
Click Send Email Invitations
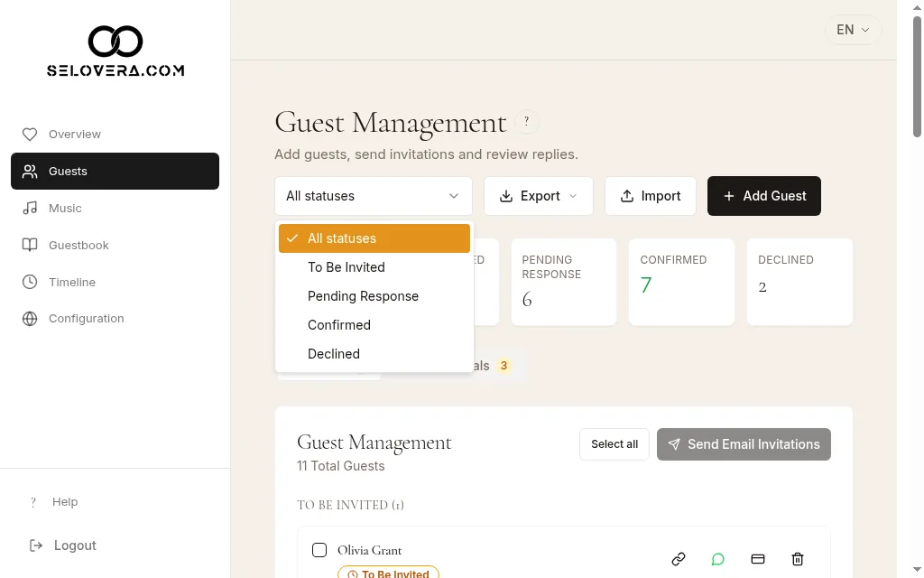pos(744,444)
